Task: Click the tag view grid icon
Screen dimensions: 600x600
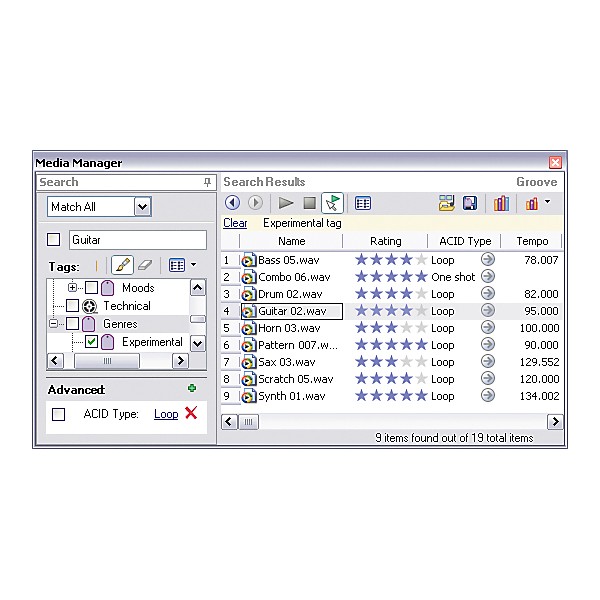Action: pos(177,265)
